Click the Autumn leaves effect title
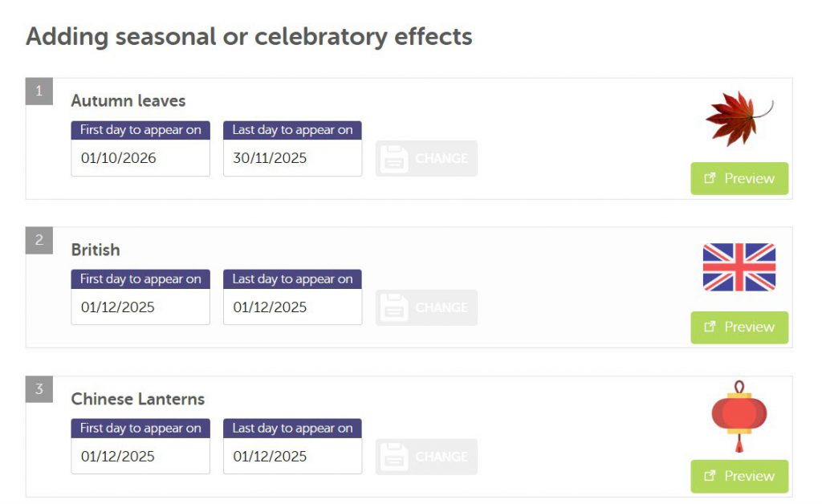 click(x=128, y=101)
